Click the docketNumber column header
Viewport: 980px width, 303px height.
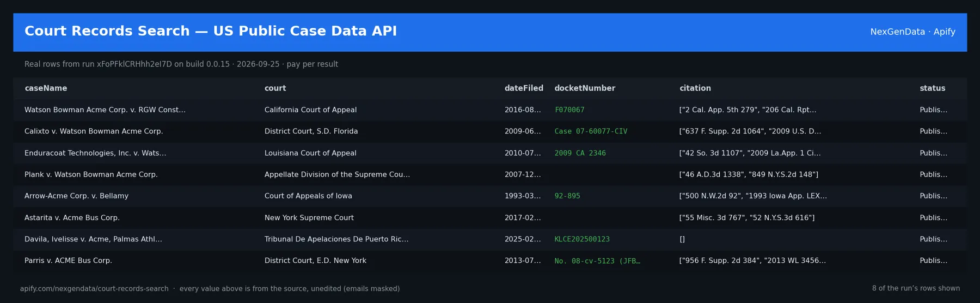585,88
